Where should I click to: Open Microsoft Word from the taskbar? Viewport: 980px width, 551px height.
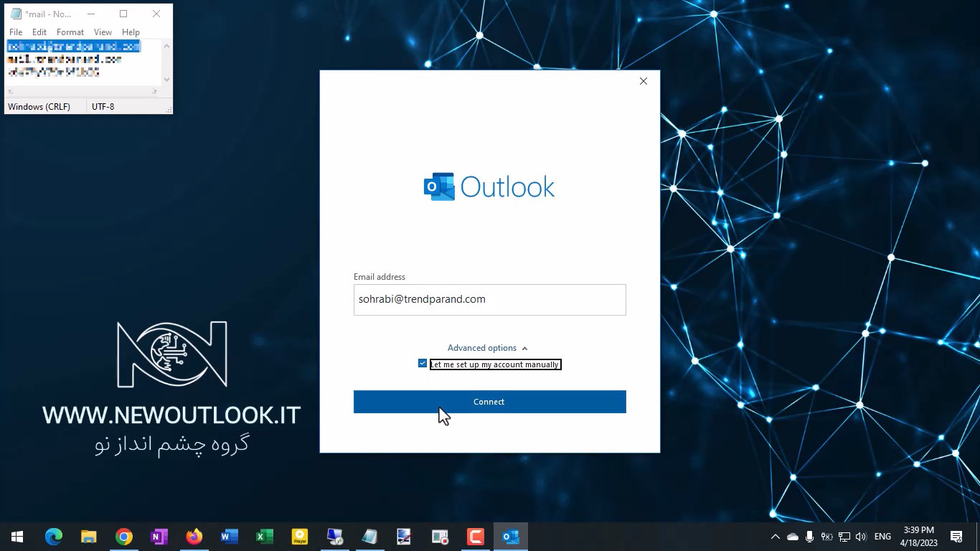coord(229,537)
